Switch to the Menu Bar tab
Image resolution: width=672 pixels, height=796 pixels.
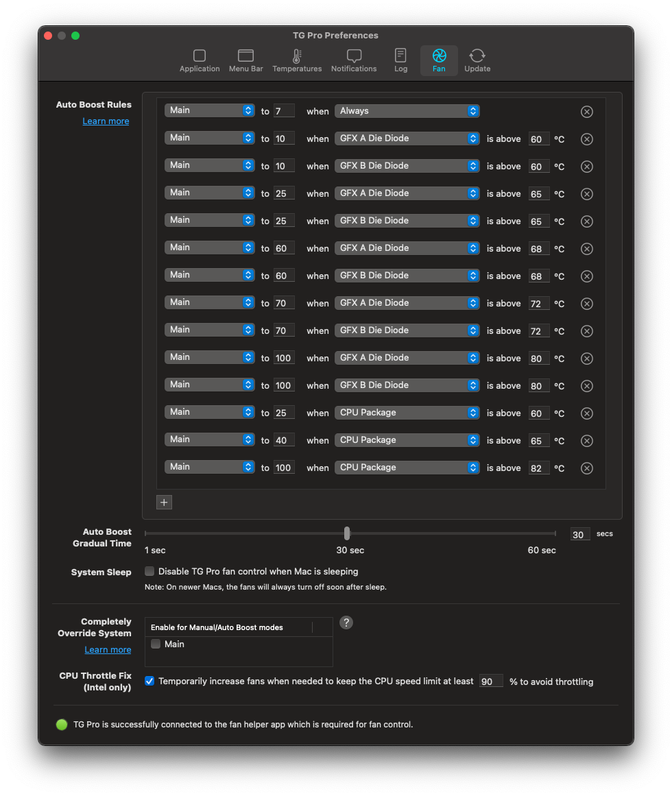(245, 60)
